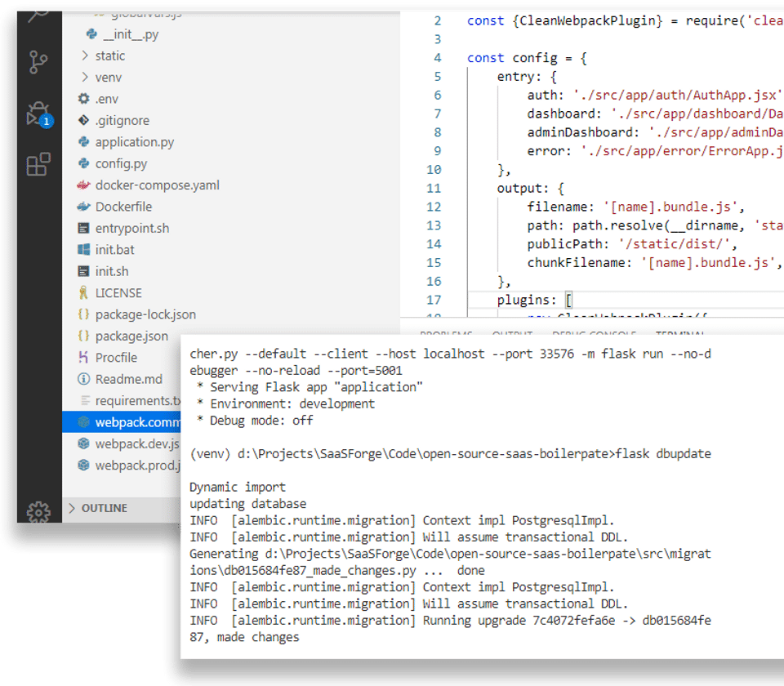Open the Source Control view icon
784x686 pixels.
click(38, 62)
